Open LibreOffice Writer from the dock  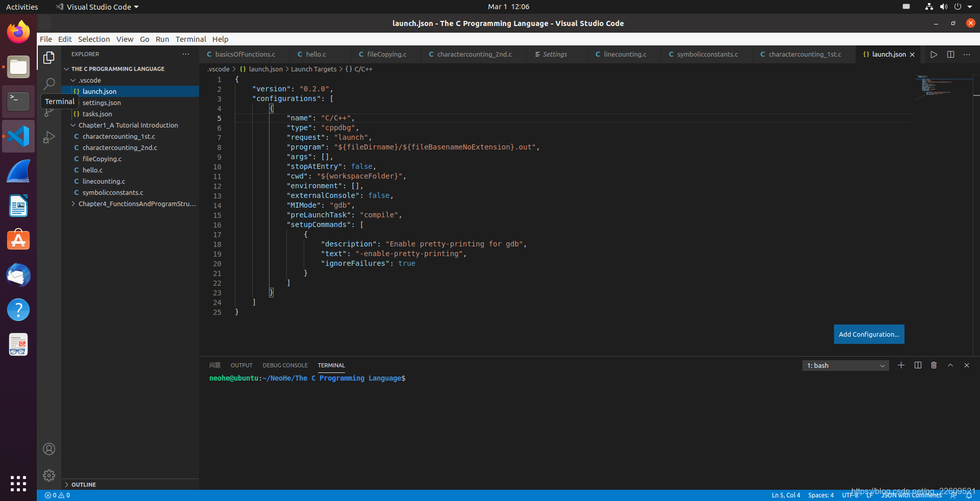coord(18,206)
